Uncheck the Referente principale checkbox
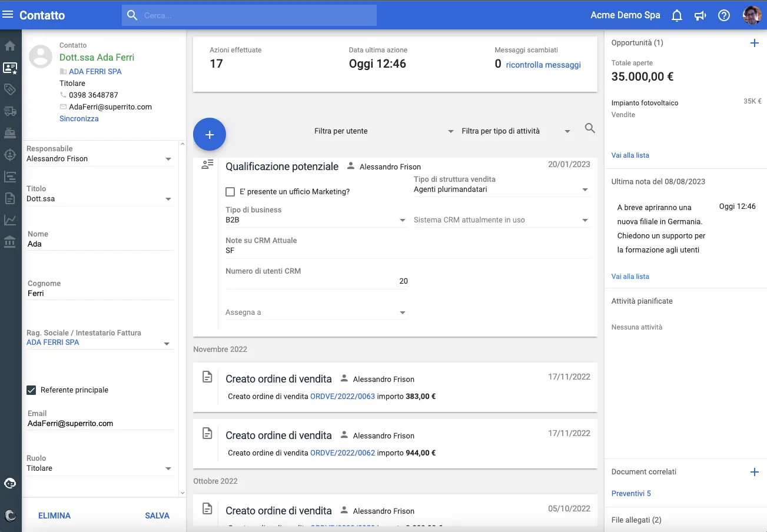 pos(32,390)
